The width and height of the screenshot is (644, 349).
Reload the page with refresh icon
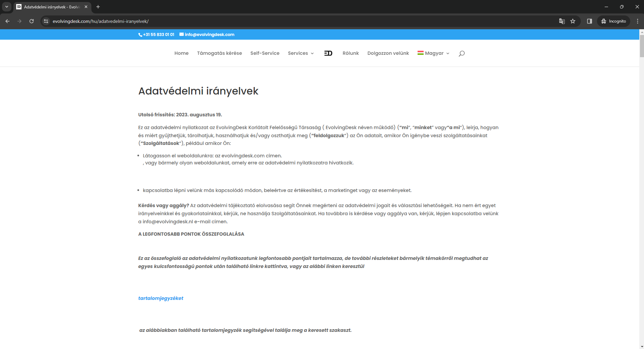pos(32,21)
